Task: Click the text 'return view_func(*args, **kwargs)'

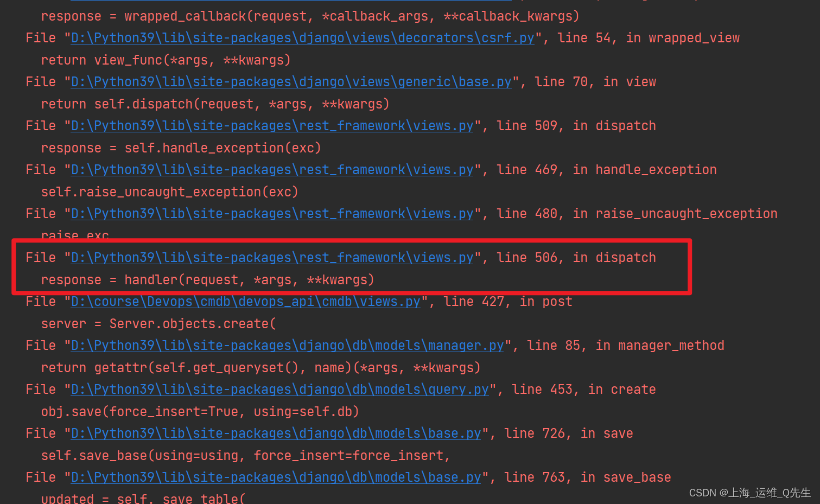Action: click(x=166, y=60)
